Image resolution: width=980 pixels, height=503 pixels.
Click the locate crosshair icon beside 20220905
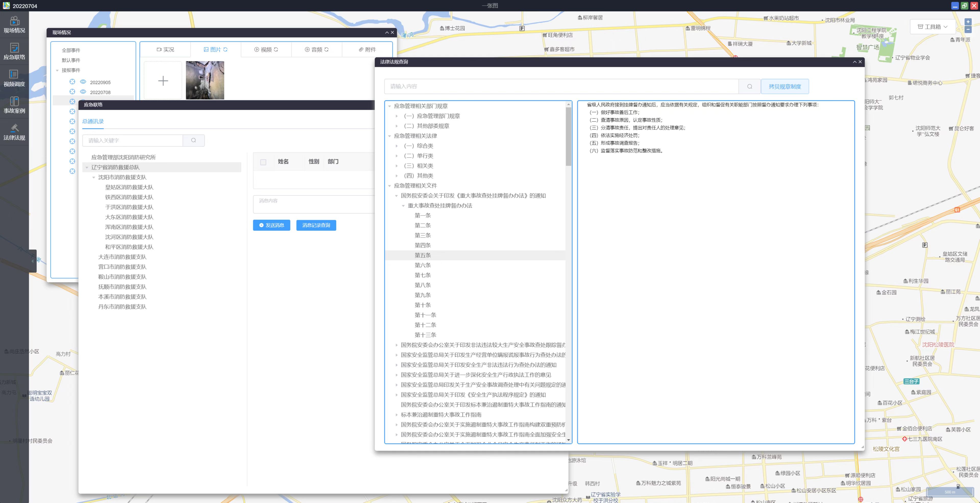(72, 82)
